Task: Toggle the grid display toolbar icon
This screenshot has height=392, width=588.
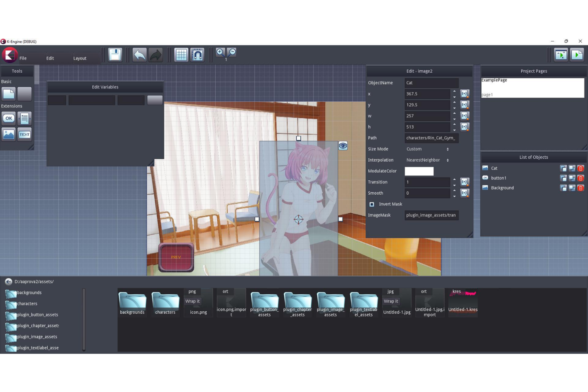Action: tap(181, 54)
